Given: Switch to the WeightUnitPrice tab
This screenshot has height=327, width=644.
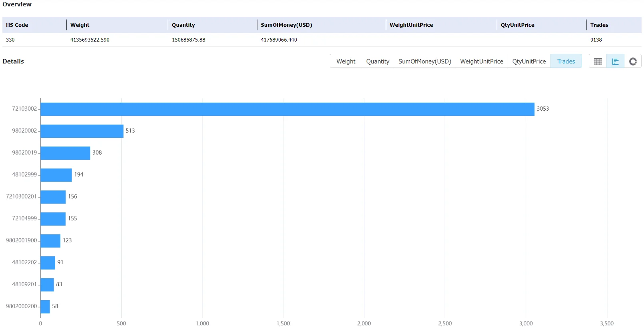Looking at the screenshot, I should (482, 61).
